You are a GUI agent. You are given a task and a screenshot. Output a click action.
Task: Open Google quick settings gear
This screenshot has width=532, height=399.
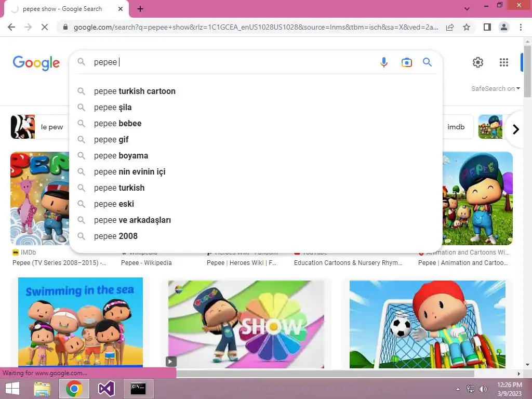[478, 62]
